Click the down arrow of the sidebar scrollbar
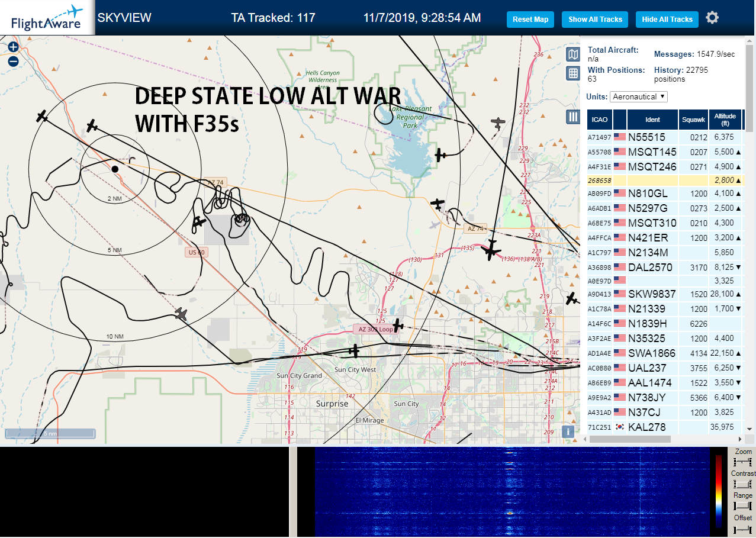Screen dimensions: 756x538 pyautogui.click(x=749, y=429)
